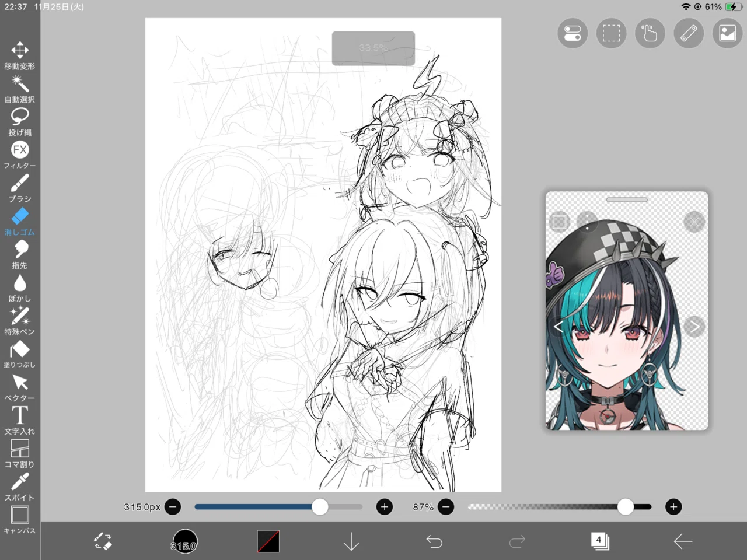Toggle the view switch button at top
Viewport: 747px width, 560px height.
pos(573,33)
